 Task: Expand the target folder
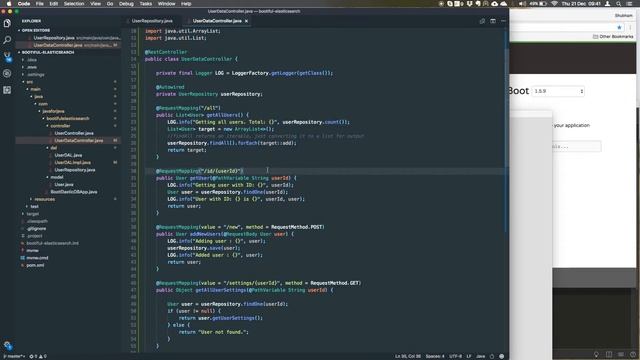33,214
